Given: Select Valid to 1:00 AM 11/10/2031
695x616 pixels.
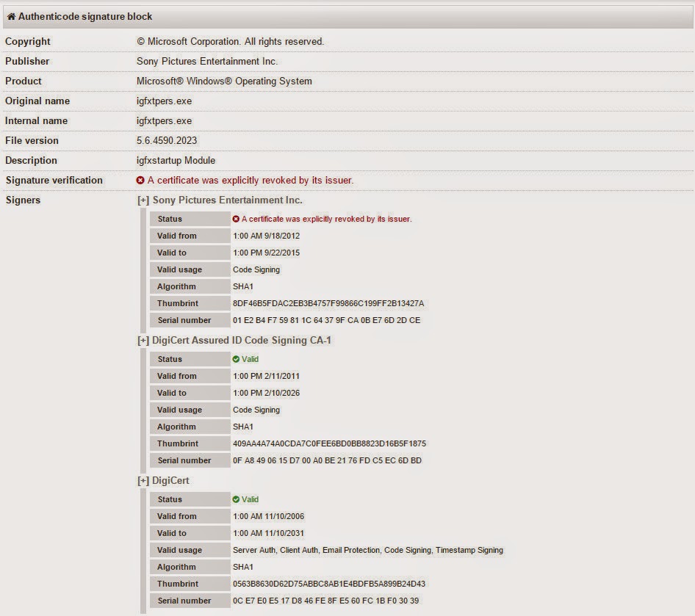Looking at the screenshot, I should coord(269,533).
